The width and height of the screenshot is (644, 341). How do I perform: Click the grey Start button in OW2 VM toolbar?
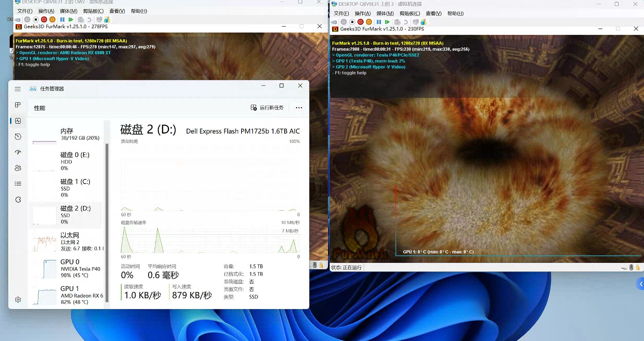(x=27, y=20)
